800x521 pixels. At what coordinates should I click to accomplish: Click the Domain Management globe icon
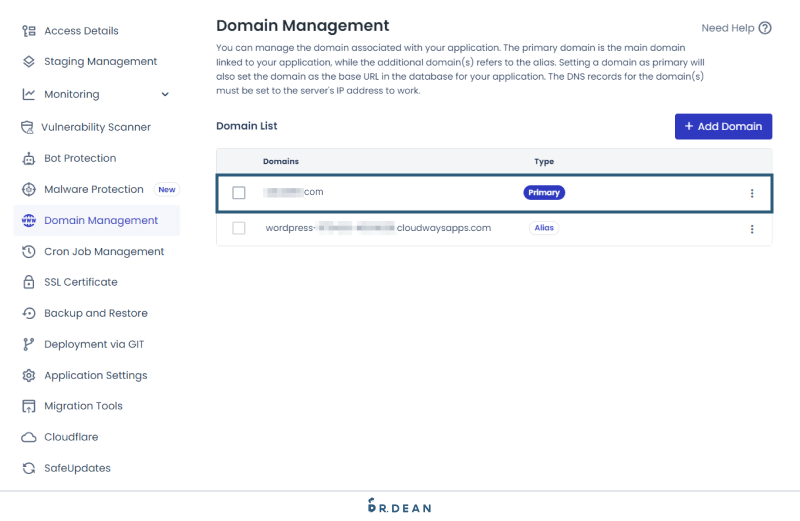coord(29,220)
